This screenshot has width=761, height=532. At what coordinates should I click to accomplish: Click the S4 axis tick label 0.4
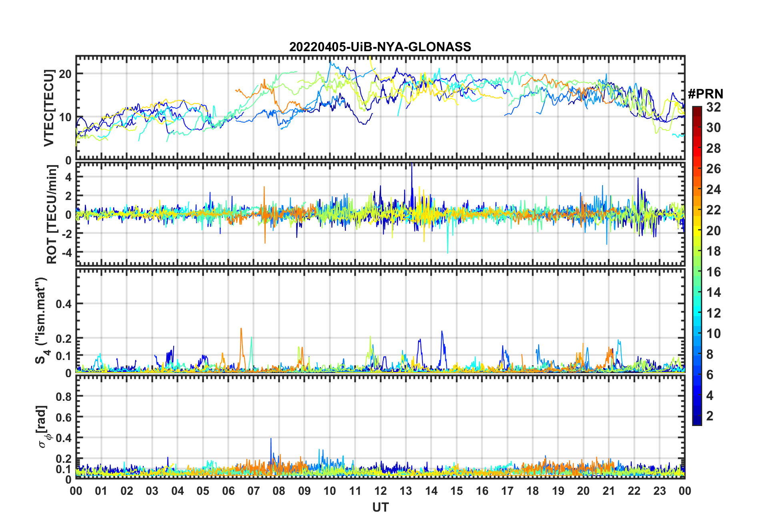click(x=64, y=304)
